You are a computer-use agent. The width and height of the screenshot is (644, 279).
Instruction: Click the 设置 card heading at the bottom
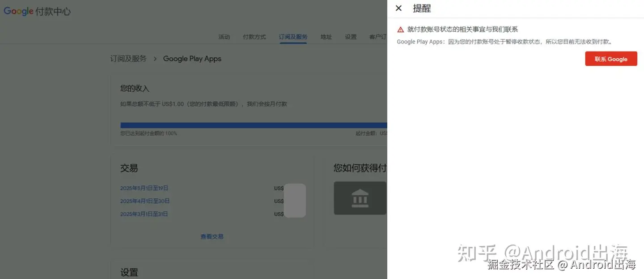129,272
